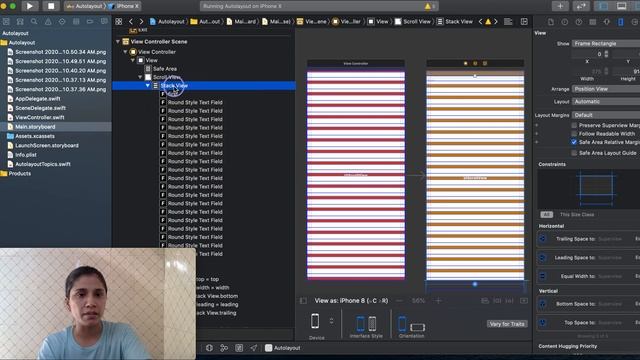This screenshot has height=360, width=640.
Task: Open the editor options lines icon
Action: click(508, 22)
